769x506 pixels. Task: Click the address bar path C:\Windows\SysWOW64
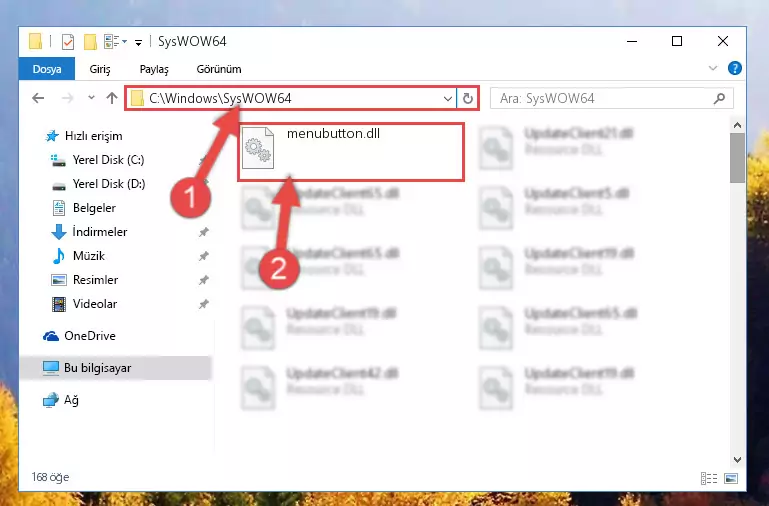(220, 99)
